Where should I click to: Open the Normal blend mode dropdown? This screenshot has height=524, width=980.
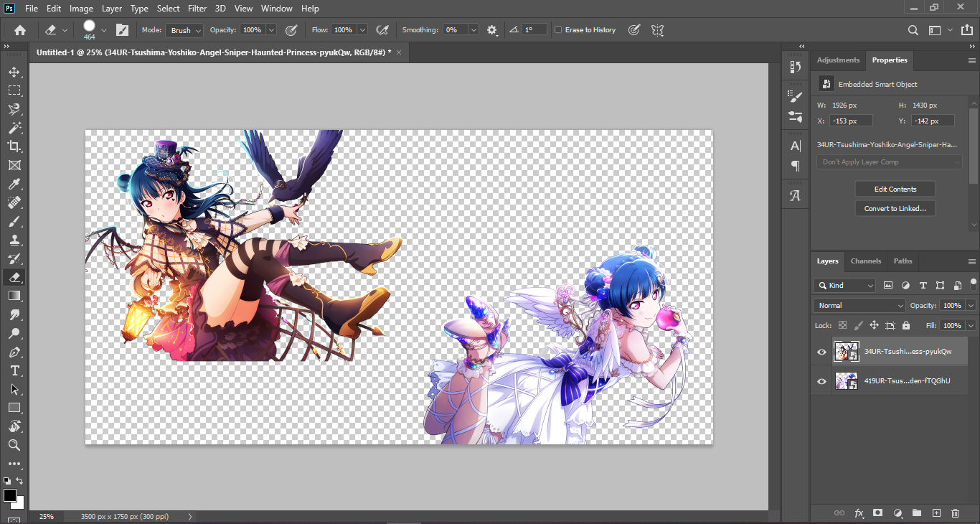860,306
